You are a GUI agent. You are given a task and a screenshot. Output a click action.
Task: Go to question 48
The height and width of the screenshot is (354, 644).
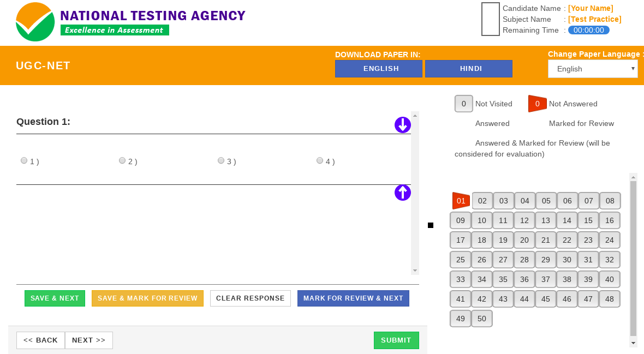point(610,299)
